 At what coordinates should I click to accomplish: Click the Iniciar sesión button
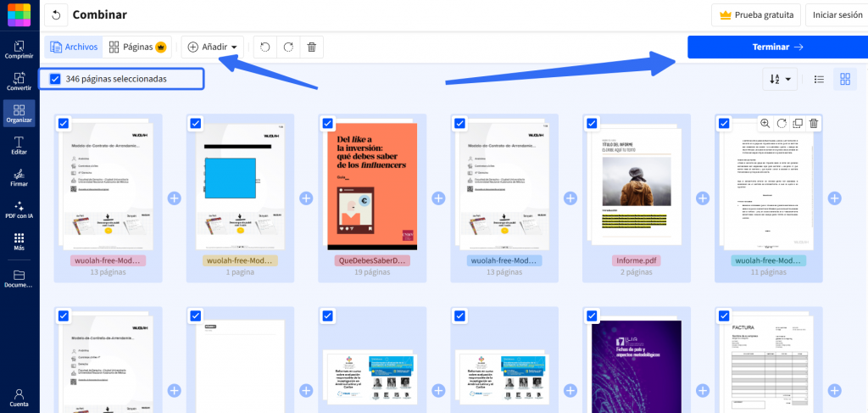tap(837, 15)
